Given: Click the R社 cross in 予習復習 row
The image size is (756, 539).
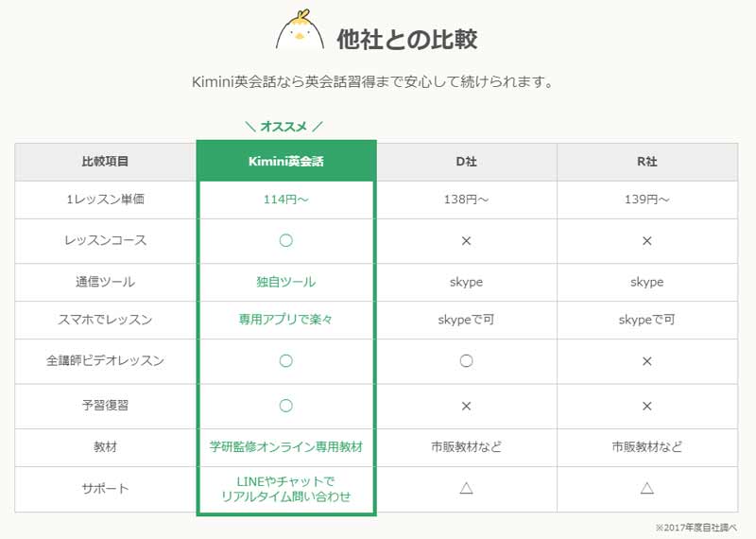Looking at the screenshot, I should click(647, 407).
